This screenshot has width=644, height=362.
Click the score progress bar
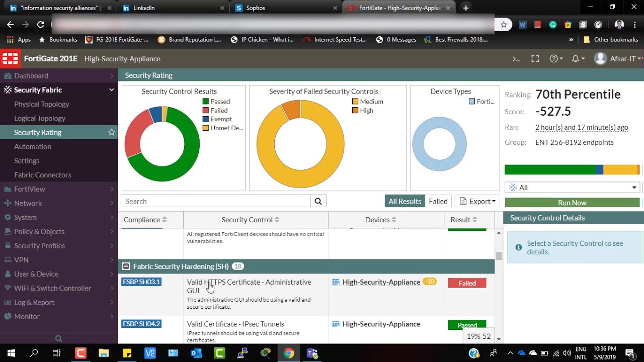572,170
